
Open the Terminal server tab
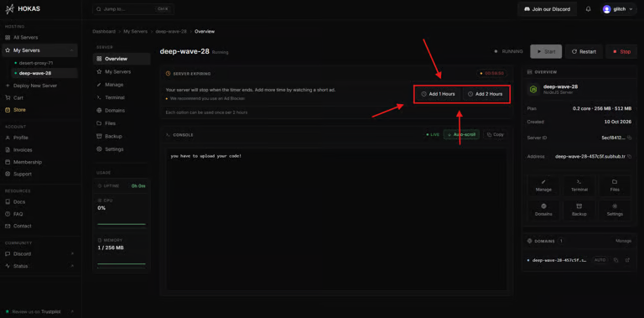(x=122, y=97)
